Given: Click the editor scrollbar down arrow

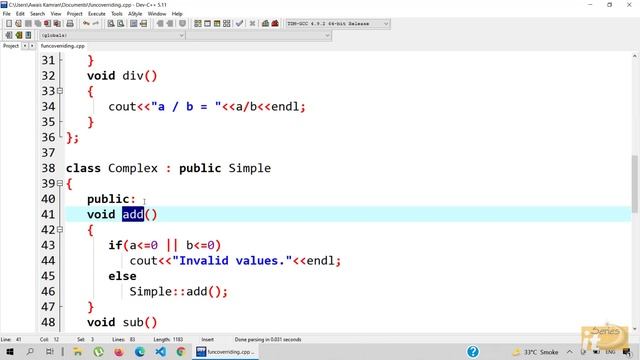Looking at the screenshot, I should [x=635, y=328].
